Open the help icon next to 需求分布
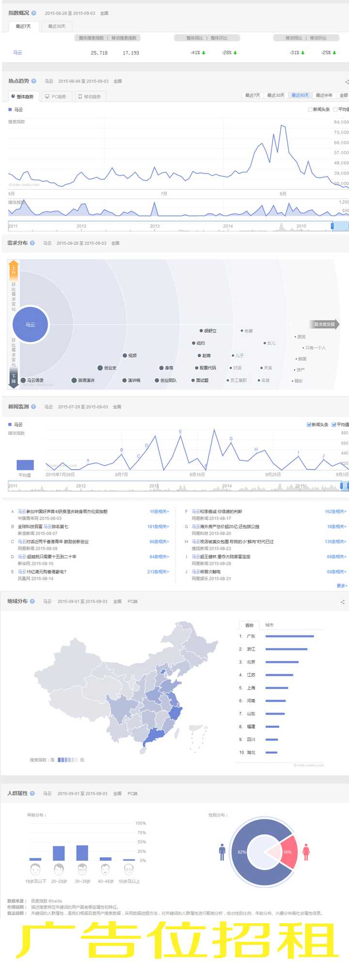 point(32,243)
